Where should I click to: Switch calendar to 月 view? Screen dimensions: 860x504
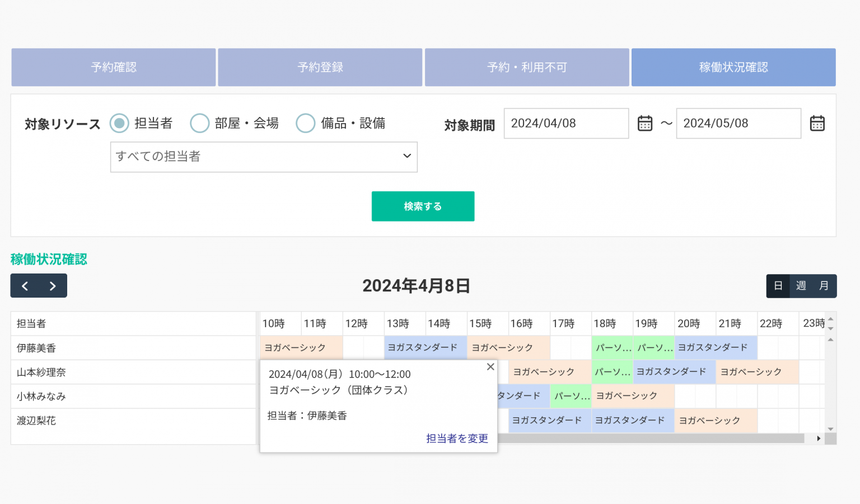tap(824, 286)
